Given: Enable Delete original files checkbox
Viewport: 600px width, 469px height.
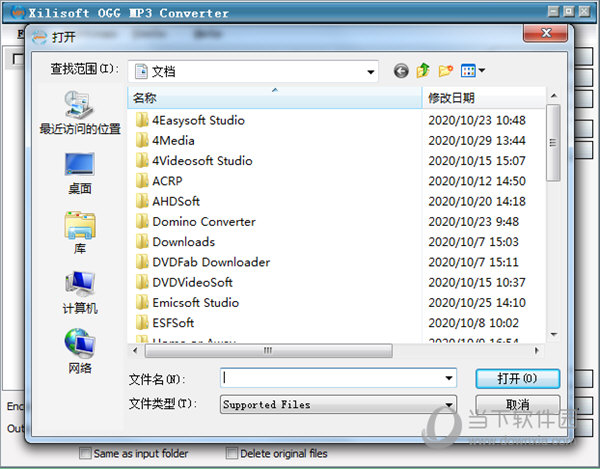Looking at the screenshot, I should 232,453.
